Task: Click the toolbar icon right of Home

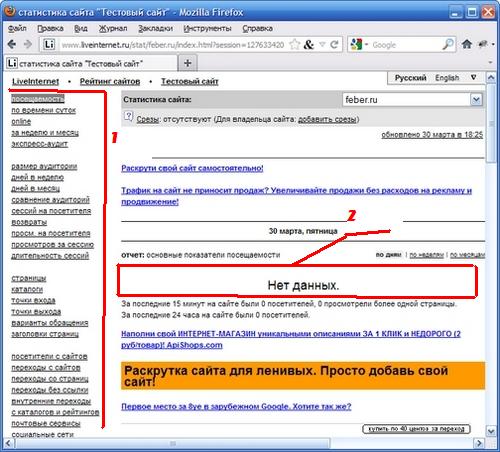Action: [484, 44]
